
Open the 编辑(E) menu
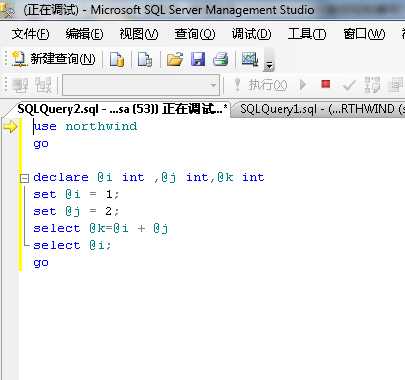(84, 34)
